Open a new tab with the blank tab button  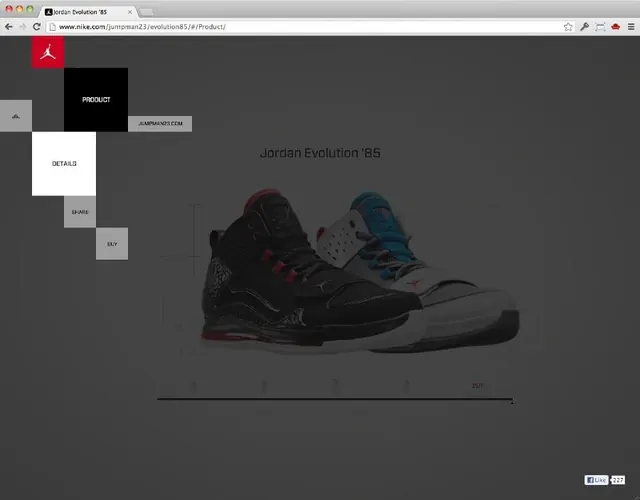(x=146, y=13)
